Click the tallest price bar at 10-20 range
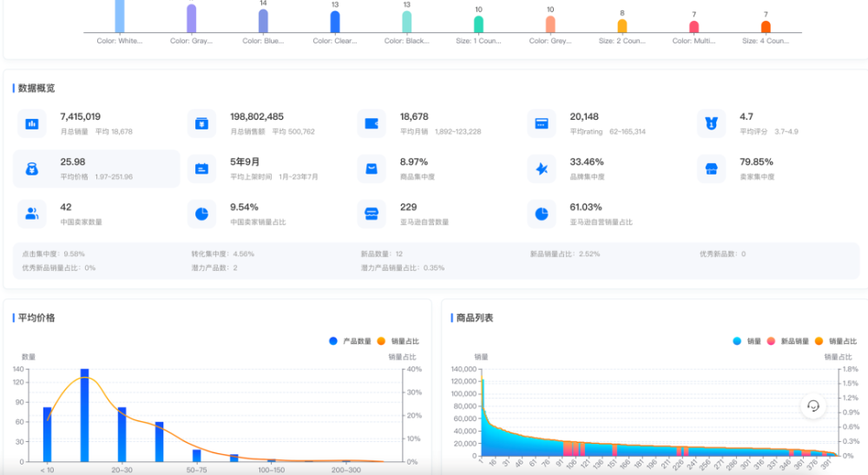This screenshot has width=868, height=475. pyautogui.click(x=85, y=415)
